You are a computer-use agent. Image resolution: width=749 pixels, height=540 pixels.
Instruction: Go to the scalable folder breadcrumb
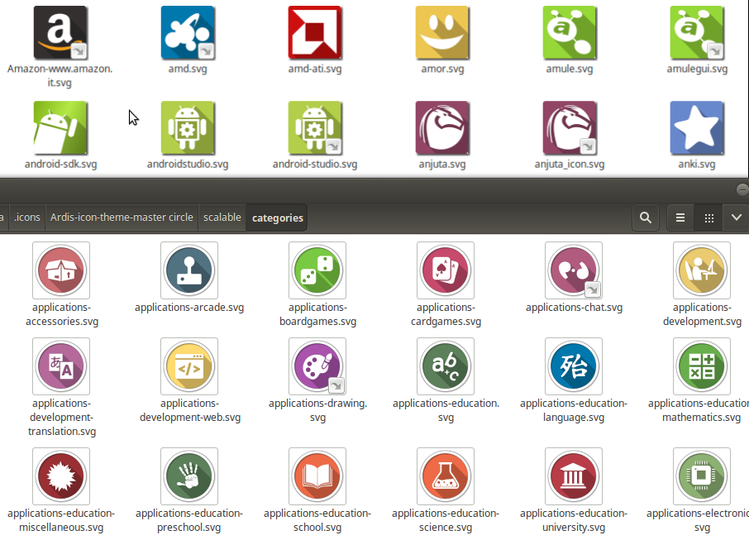point(222,217)
